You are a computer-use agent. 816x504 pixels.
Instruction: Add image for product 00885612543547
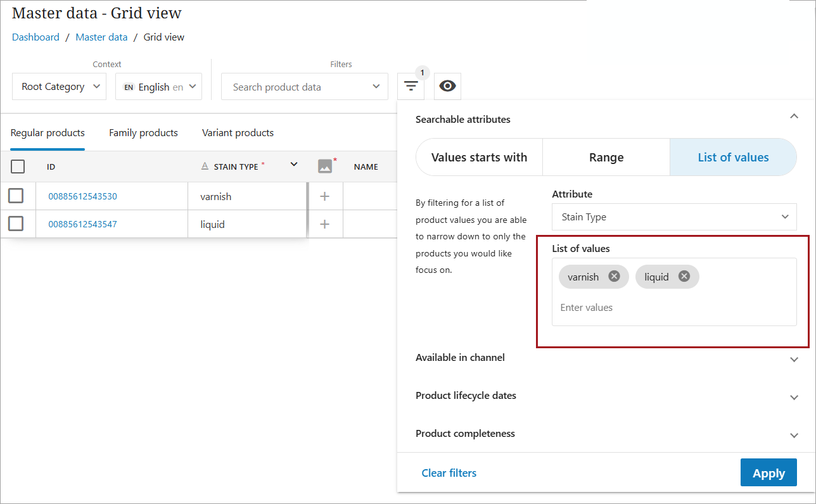[325, 224]
